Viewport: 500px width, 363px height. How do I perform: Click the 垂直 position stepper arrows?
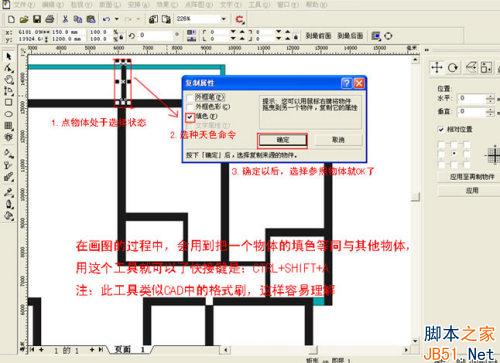[490, 112]
